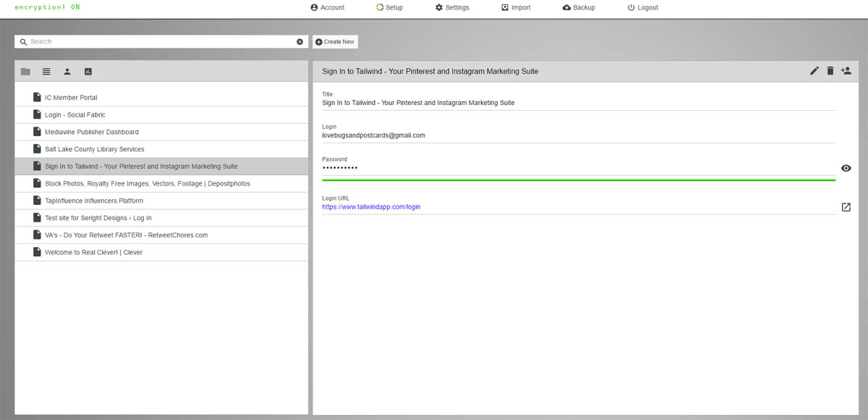Click the Account person icon
This screenshot has width=868, height=420.
click(314, 7)
